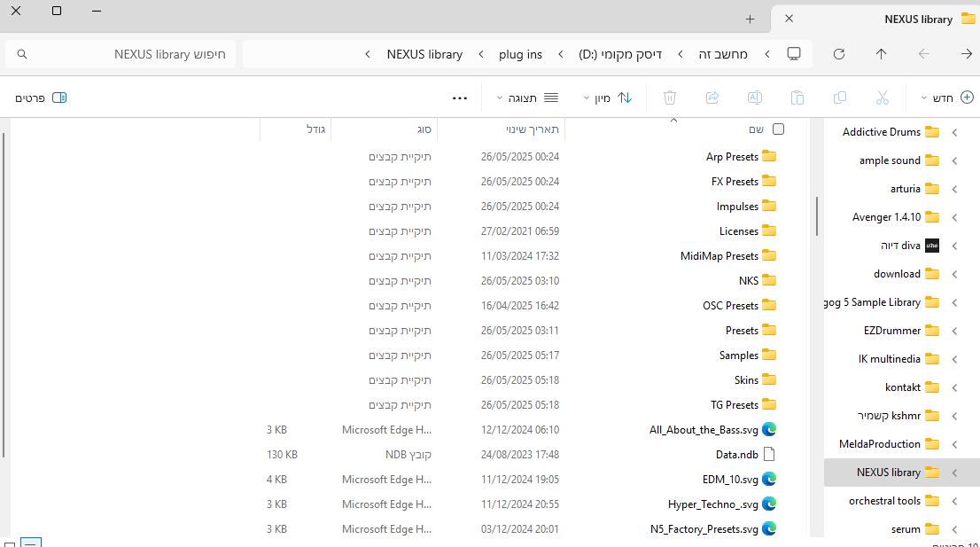Go to local disk D: in breadcrumb
Screen dimensions: 980x547
tap(620, 54)
